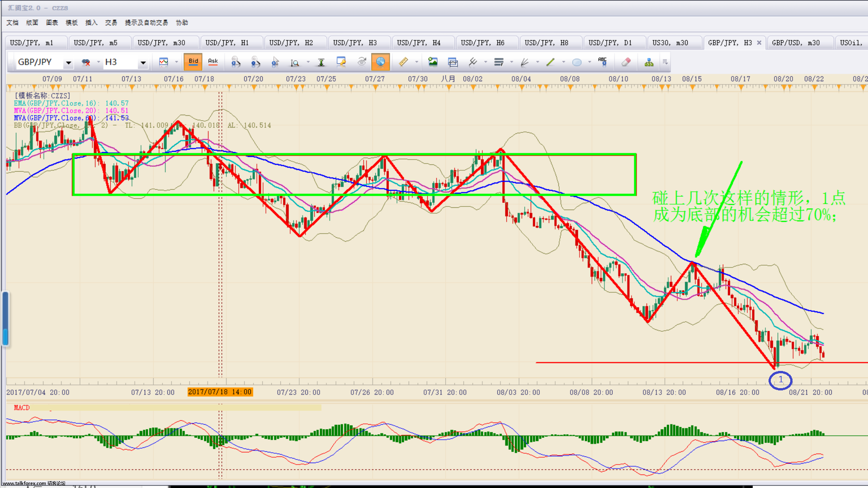Click the save chart picture icon
Viewport: 868px width, 488px height.
(x=433, y=62)
